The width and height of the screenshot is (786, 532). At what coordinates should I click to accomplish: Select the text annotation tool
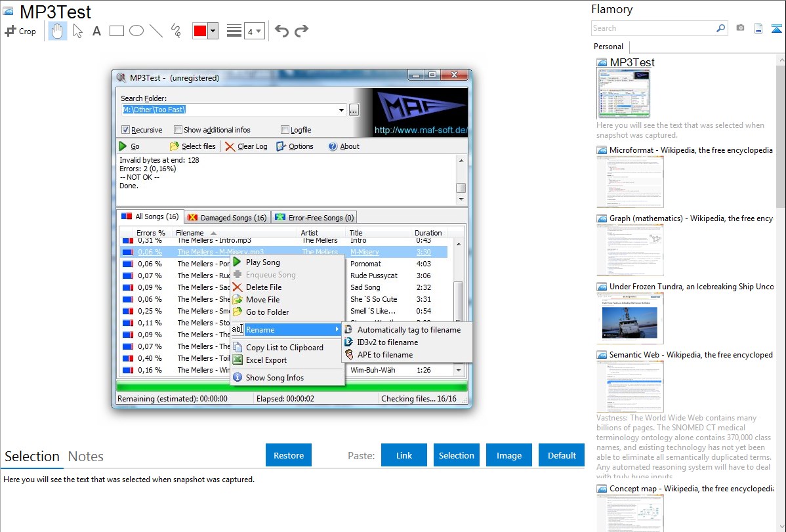tap(96, 31)
